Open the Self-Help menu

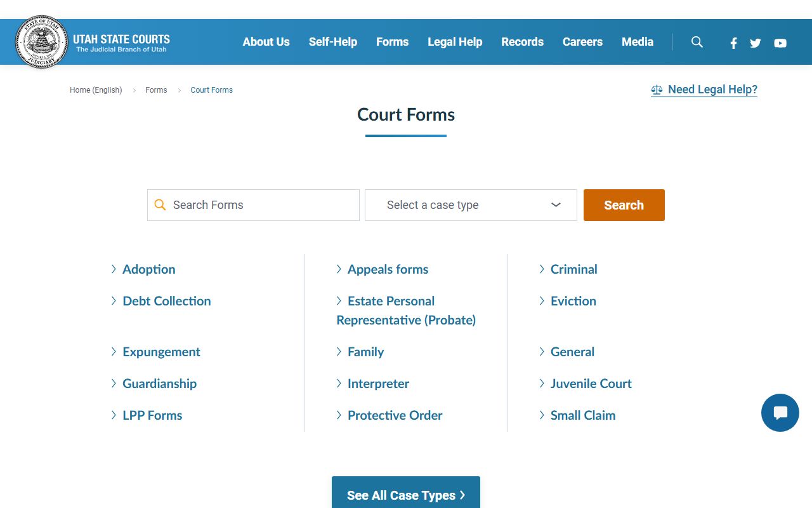pos(333,42)
